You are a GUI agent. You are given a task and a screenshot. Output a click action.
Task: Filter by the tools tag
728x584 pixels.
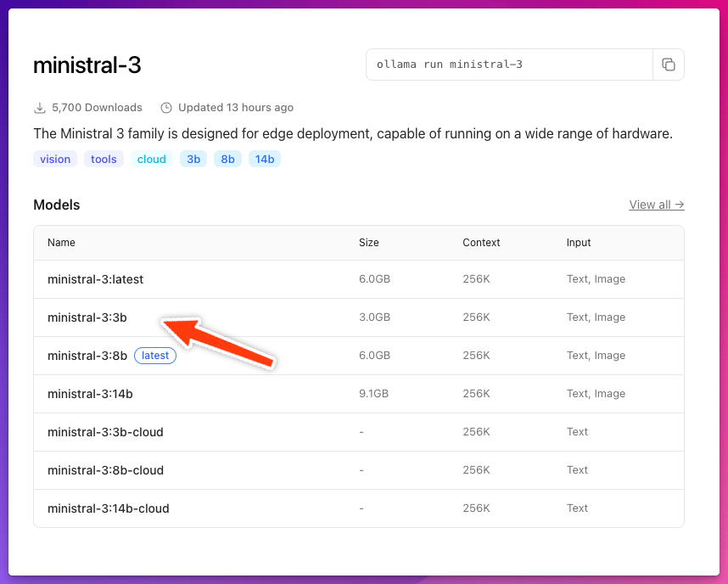(x=104, y=159)
